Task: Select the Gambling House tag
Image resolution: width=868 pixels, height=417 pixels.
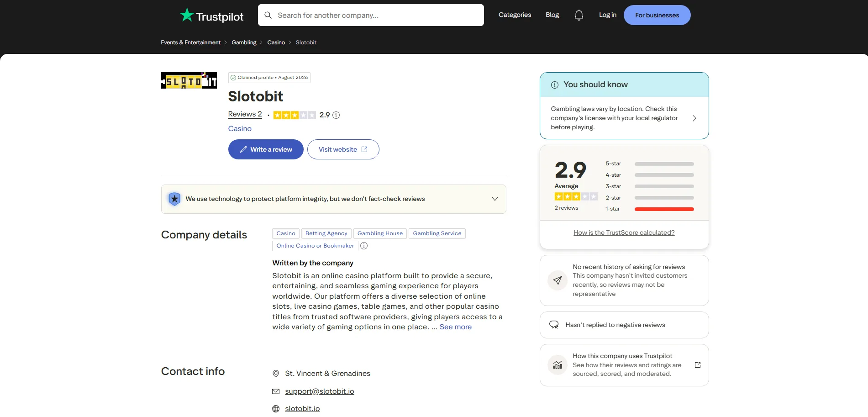Action: point(380,233)
